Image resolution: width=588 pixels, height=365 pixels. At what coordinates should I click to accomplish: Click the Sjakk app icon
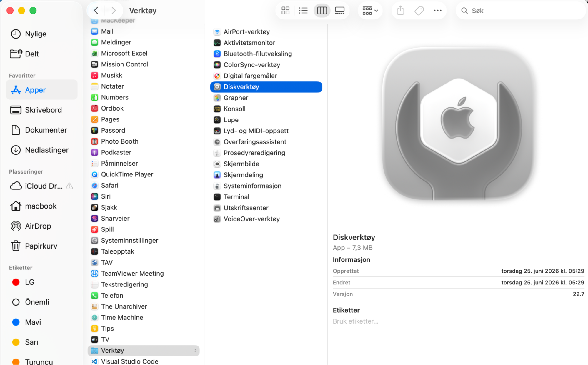(x=94, y=207)
